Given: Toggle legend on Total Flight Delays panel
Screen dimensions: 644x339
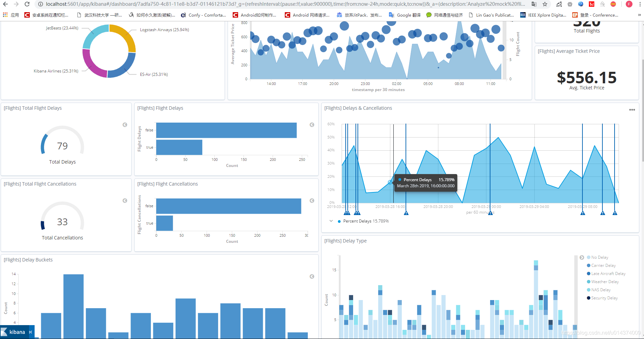Looking at the screenshot, I should click(125, 125).
